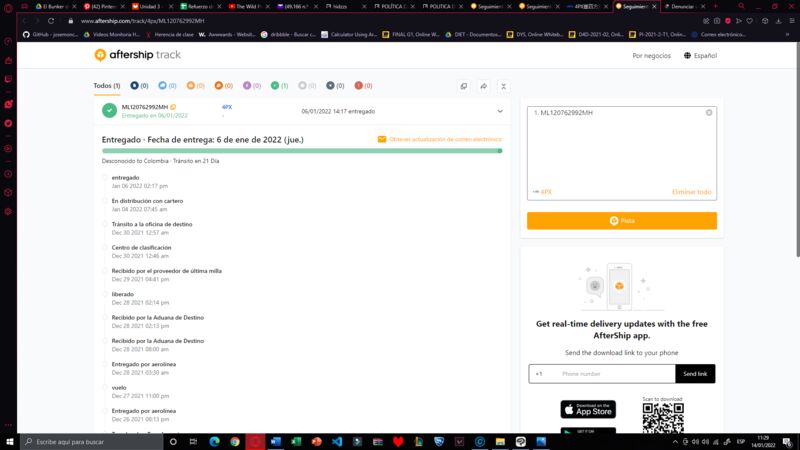Filter by the light blue status (0)
Viewport: 800px width, 450px height.
(x=167, y=86)
